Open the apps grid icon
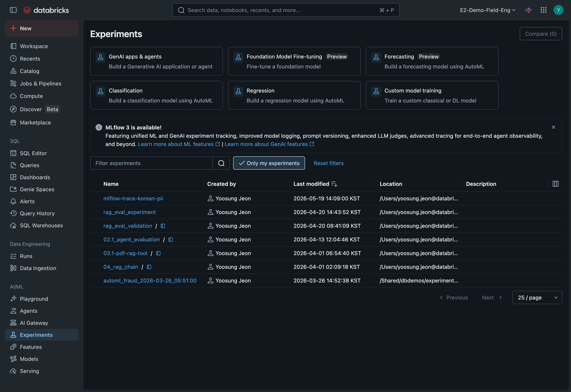The width and height of the screenshot is (571, 392). [543, 10]
